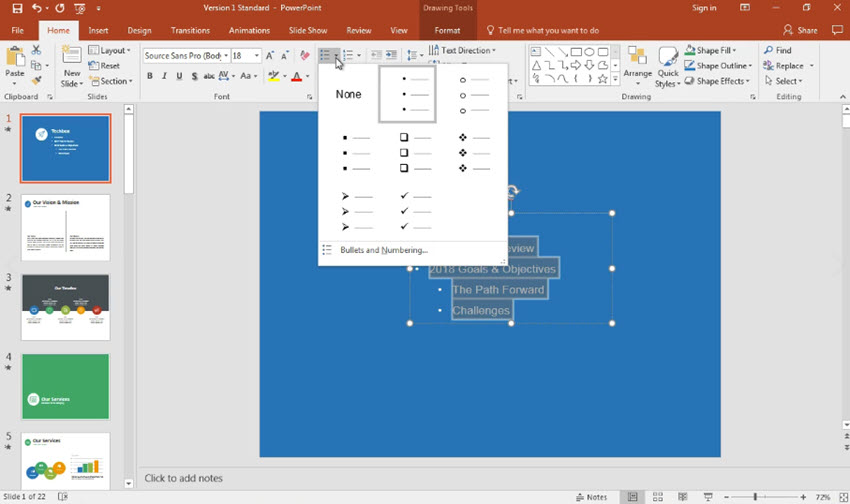Open font size dropdown showing 18
The height and width of the screenshot is (504, 850).
click(257, 55)
